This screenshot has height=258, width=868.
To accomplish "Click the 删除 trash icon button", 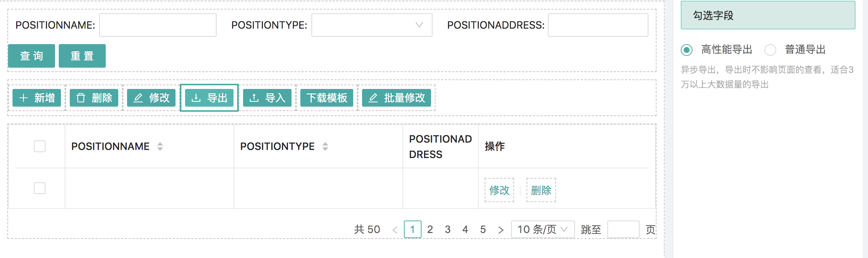I will coord(94,98).
